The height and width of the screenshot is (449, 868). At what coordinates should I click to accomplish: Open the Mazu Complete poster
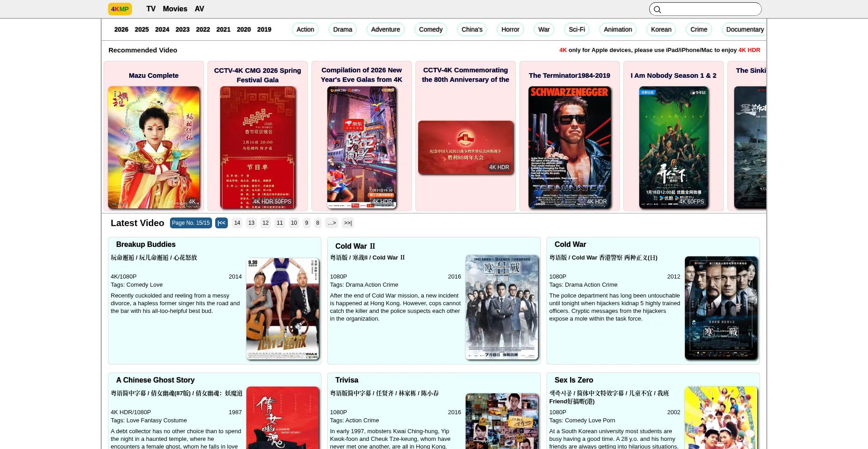tap(154, 147)
